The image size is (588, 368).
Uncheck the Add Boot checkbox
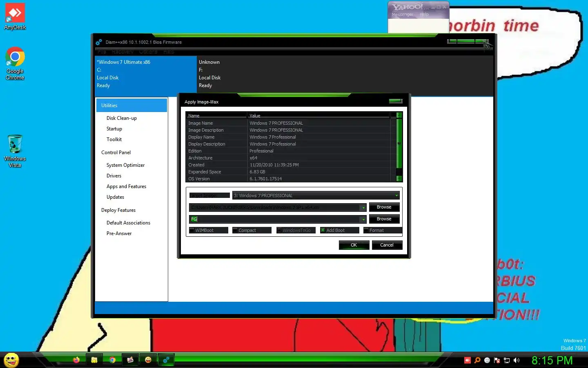tap(323, 230)
